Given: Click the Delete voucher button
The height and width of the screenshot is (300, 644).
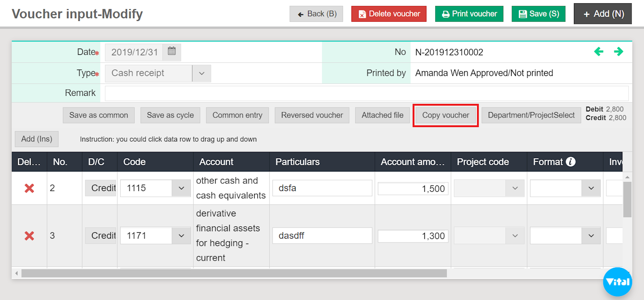Looking at the screenshot, I should tap(389, 14).
